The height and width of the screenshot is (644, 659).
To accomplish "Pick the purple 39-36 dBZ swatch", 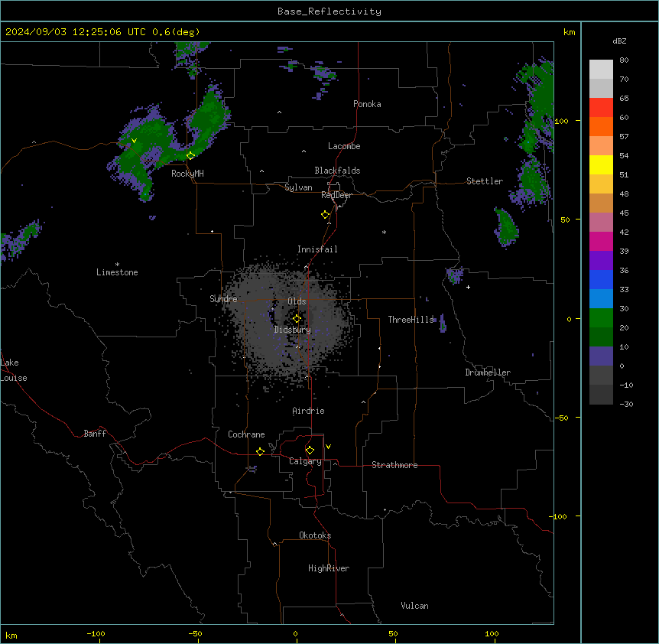I will [x=601, y=261].
